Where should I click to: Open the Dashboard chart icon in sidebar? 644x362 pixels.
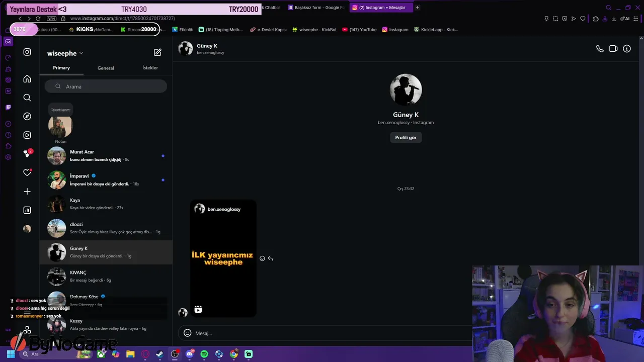pos(27,210)
